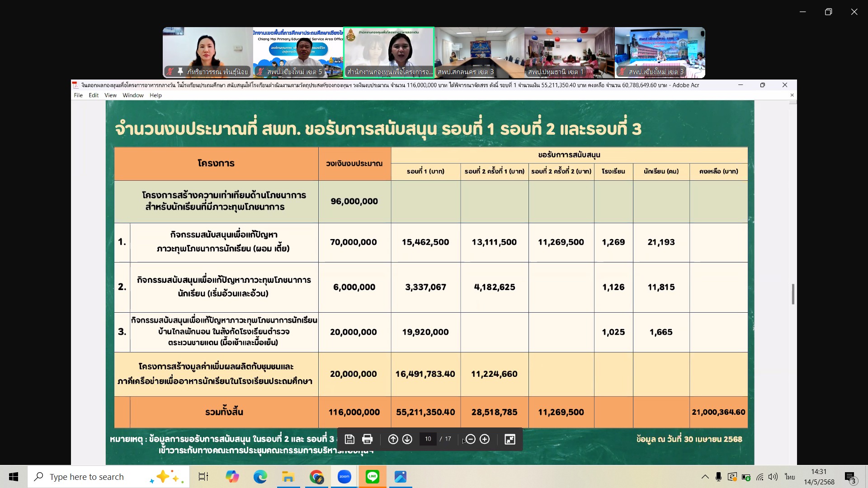Viewport: 868px width, 488px height.
Task: Click the total cell showing 55,211,350.40
Action: tap(425, 412)
